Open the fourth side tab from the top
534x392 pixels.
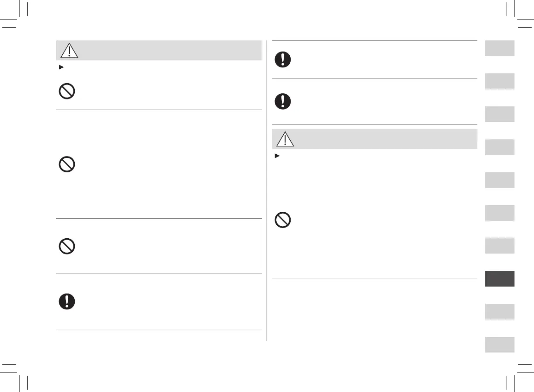[x=500, y=147]
